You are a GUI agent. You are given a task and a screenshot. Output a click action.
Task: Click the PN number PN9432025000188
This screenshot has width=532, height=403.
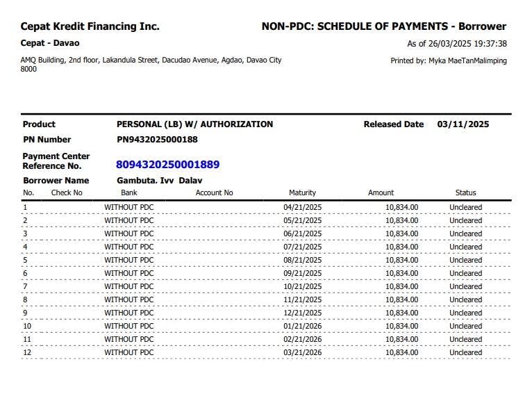(157, 140)
